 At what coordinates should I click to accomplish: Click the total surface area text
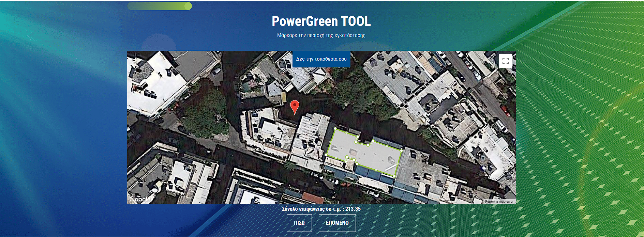321,209
